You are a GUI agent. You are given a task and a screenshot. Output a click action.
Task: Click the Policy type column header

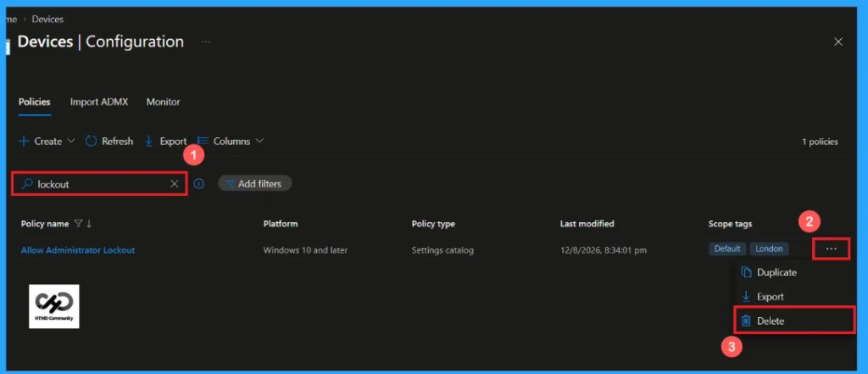click(x=433, y=224)
